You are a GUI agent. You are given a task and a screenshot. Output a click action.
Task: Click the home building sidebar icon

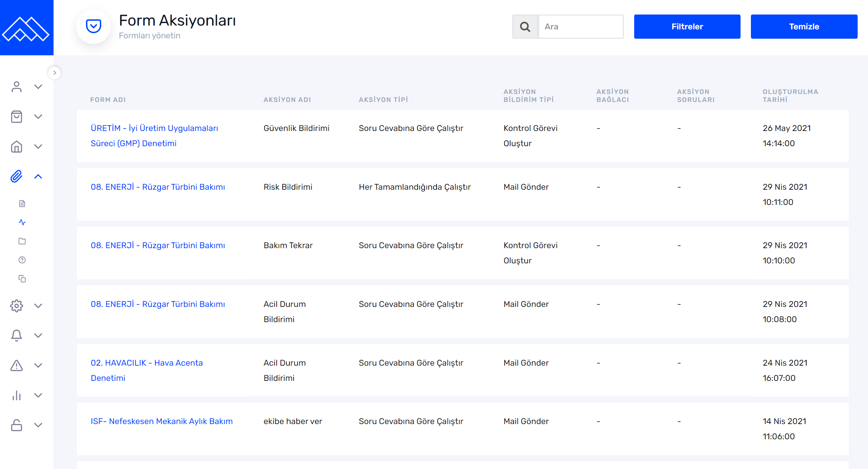[x=16, y=147]
